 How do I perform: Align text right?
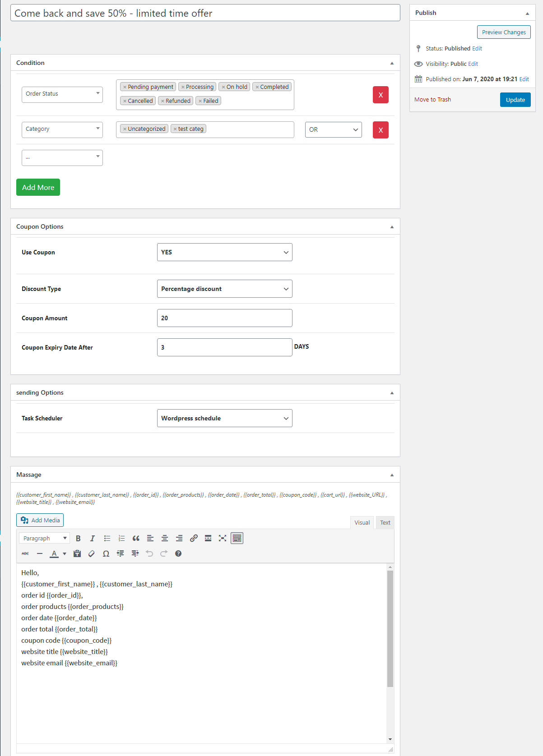(179, 538)
